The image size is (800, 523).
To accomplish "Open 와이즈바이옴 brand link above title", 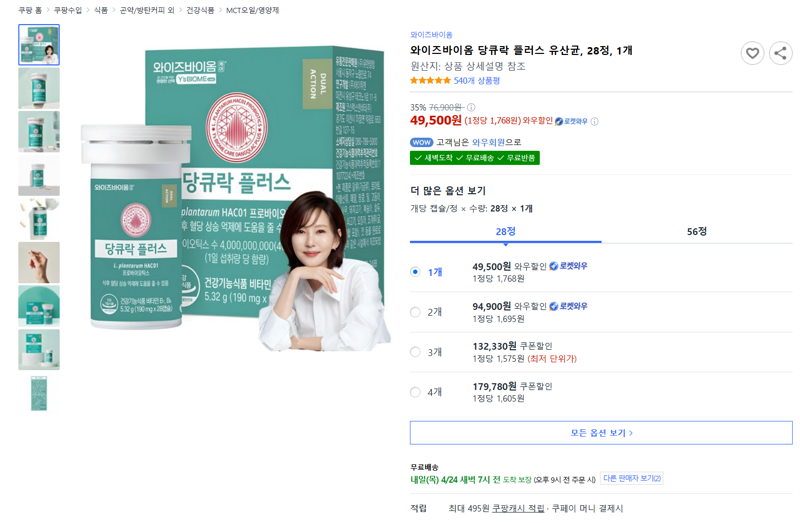I will click(x=431, y=35).
